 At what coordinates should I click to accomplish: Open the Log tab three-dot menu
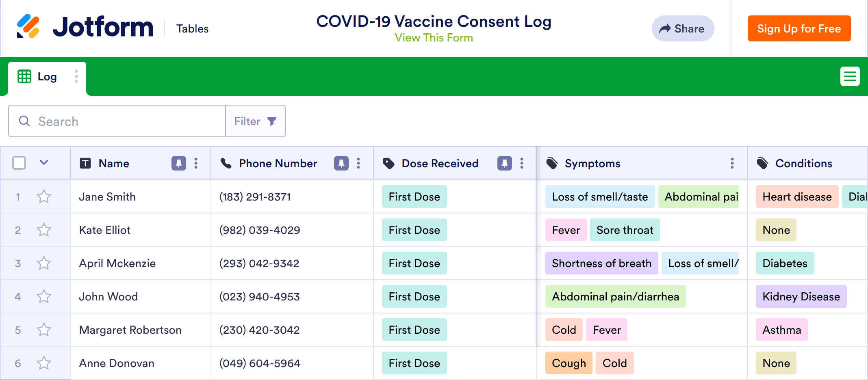[x=76, y=76]
